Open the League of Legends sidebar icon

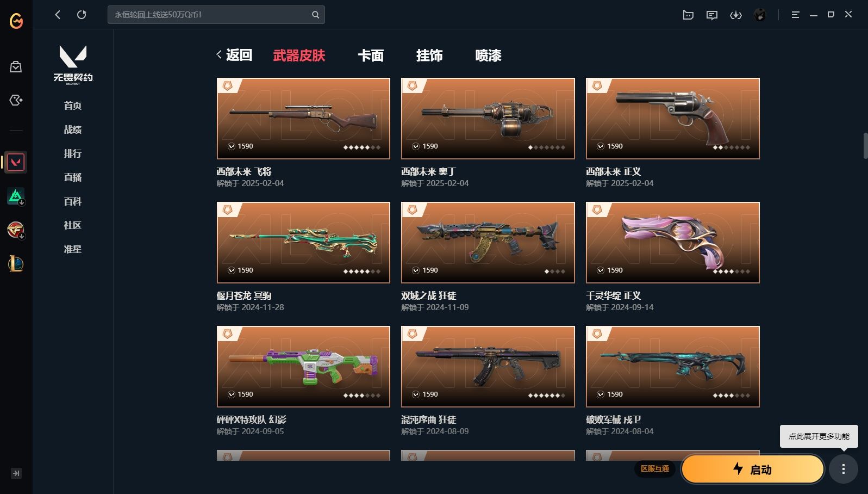point(16,264)
